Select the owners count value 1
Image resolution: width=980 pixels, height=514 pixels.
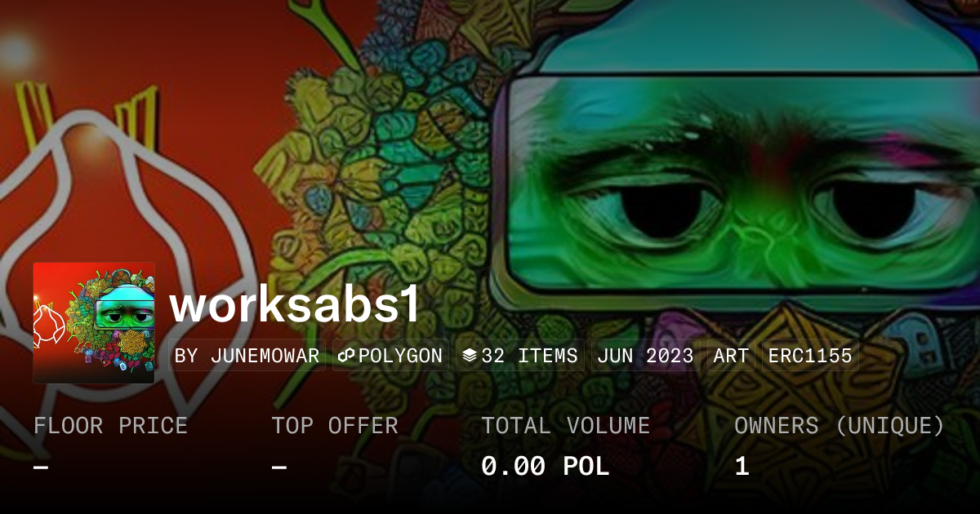click(x=742, y=467)
